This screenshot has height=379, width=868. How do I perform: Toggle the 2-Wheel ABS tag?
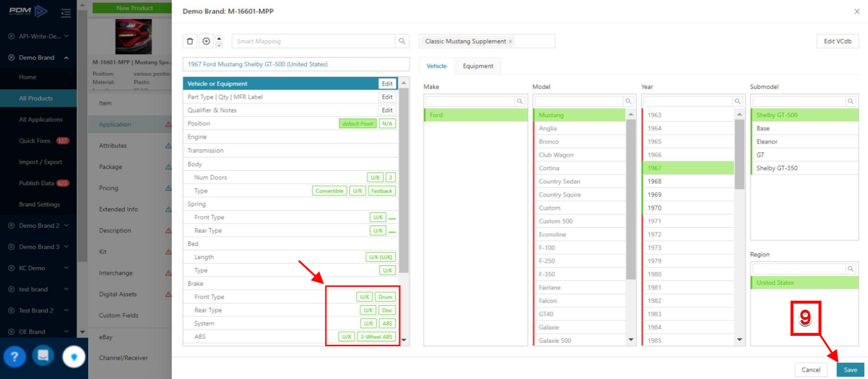point(376,337)
